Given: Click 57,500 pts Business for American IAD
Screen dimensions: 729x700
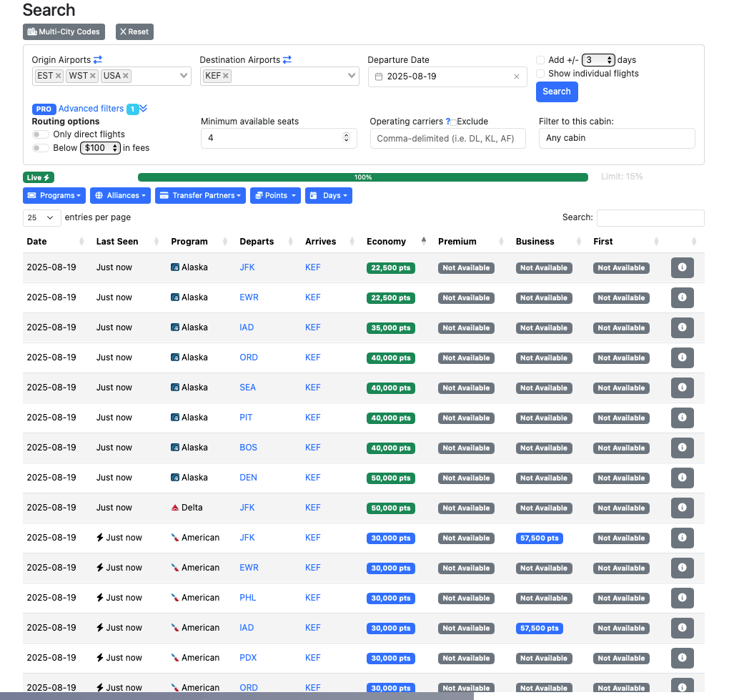Looking at the screenshot, I should tap(540, 628).
